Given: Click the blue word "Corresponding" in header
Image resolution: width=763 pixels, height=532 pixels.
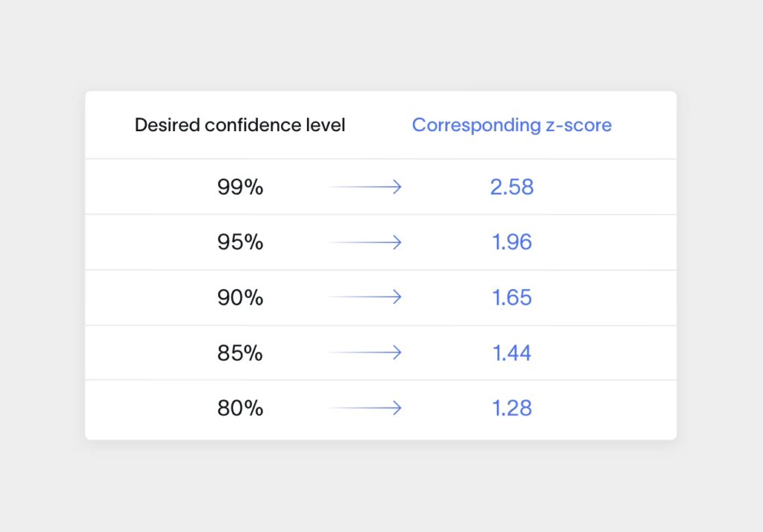Looking at the screenshot, I should tap(470, 125).
